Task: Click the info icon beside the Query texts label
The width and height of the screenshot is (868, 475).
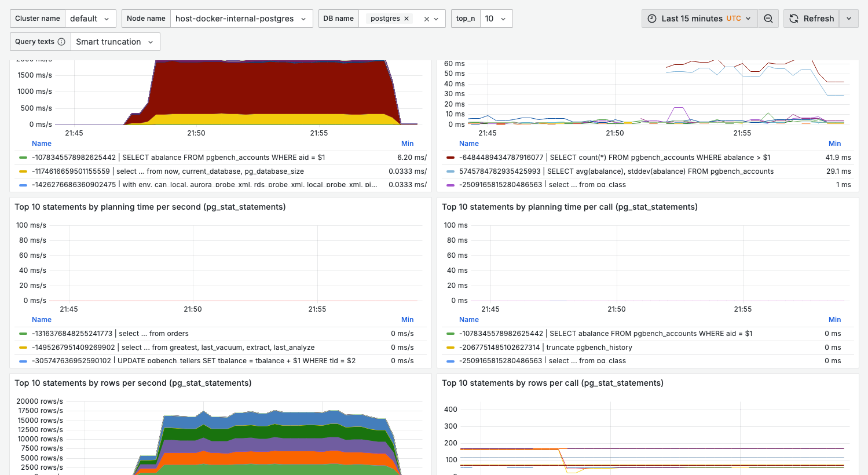Action: [x=61, y=41]
